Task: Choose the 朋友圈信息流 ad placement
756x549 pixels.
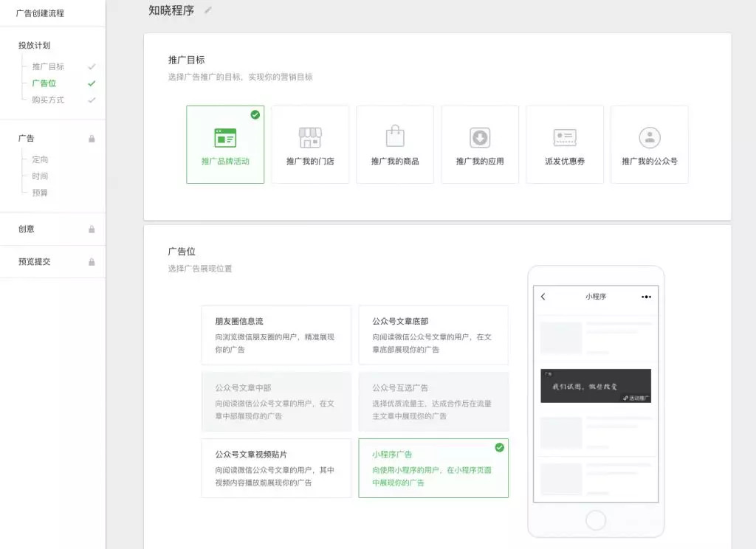Action: [275, 334]
